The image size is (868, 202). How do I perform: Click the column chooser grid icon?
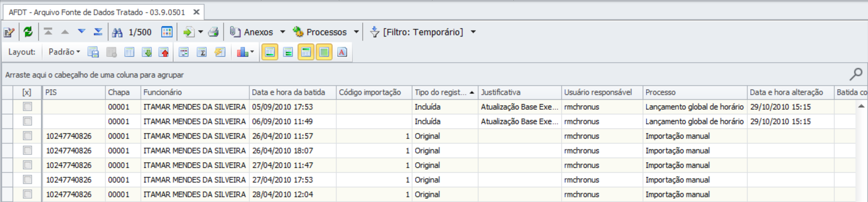(x=184, y=52)
